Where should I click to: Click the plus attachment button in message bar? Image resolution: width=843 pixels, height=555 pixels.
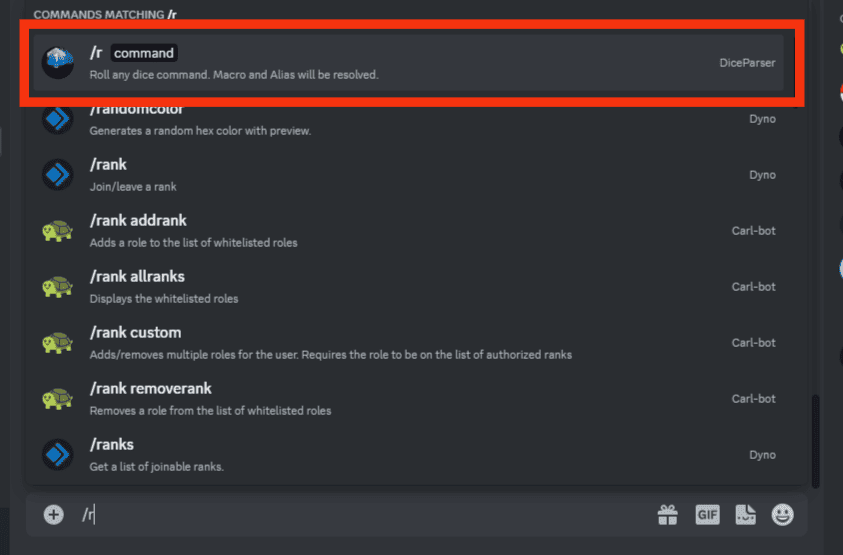click(x=53, y=515)
